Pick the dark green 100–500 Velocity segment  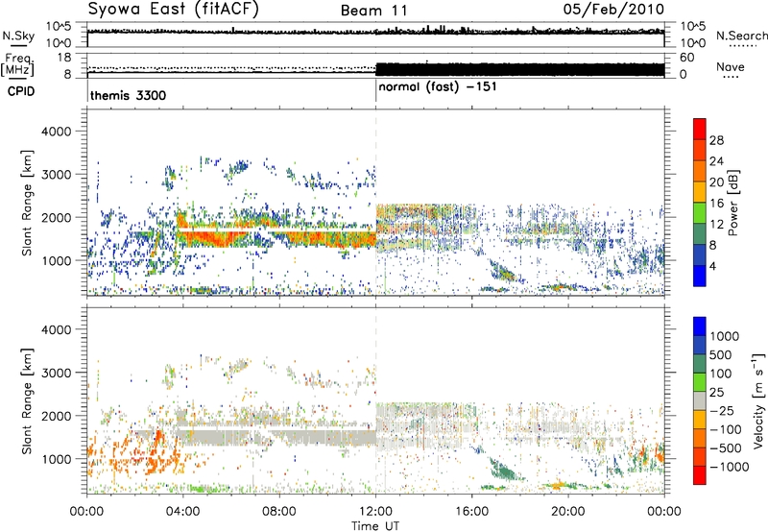click(700, 364)
